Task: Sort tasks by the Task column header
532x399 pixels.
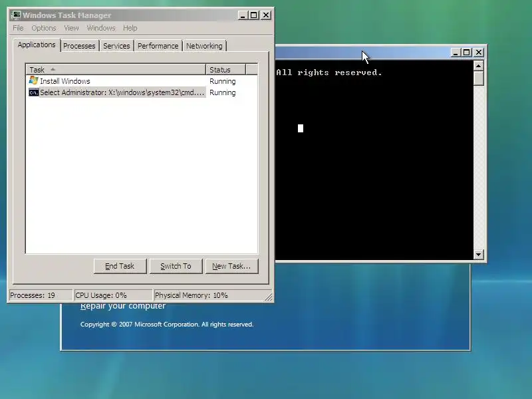Action: [x=116, y=70]
